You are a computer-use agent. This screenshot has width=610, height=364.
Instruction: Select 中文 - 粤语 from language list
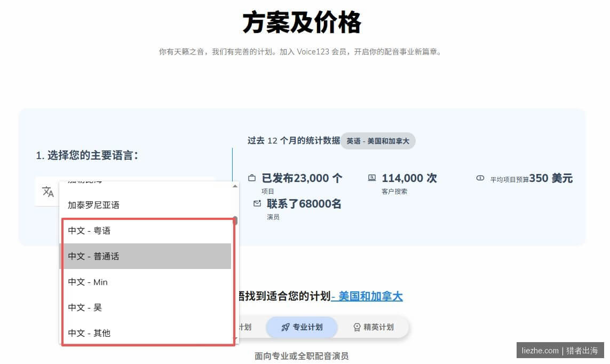click(x=146, y=231)
